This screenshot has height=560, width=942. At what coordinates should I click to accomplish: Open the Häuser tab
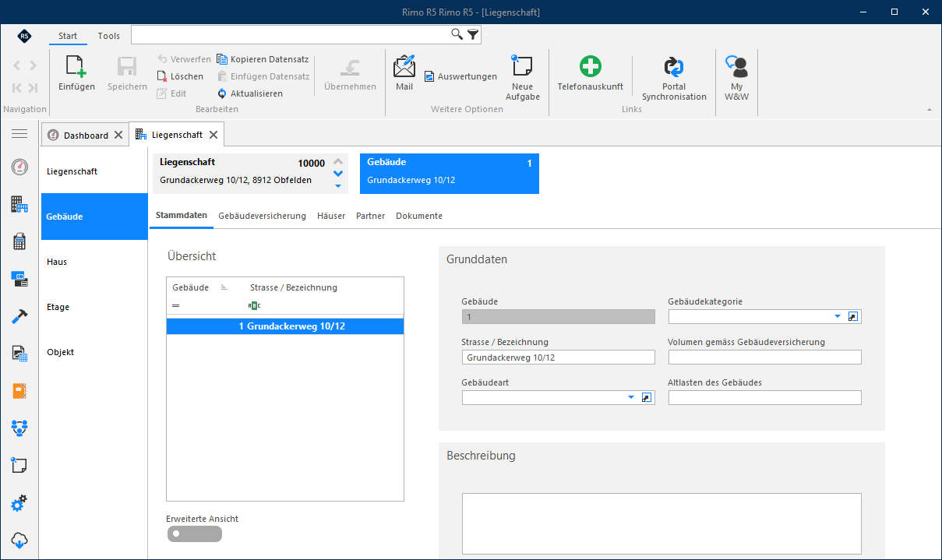pyautogui.click(x=331, y=216)
